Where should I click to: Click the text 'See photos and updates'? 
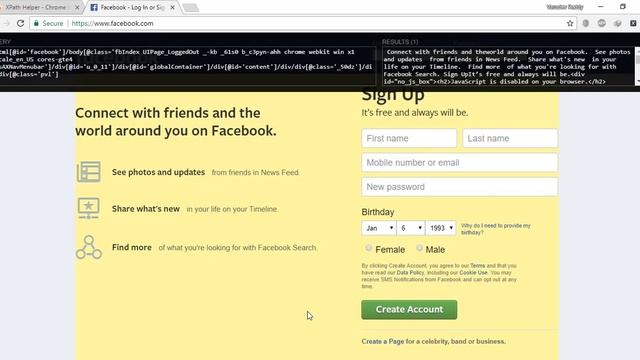click(x=158, y=172)
